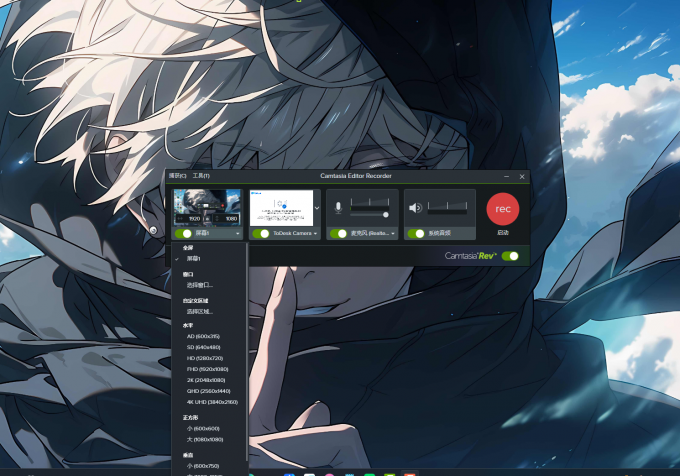
Task: Expand the ToDesk Camera source dropdown
Action: coord(315,234)
